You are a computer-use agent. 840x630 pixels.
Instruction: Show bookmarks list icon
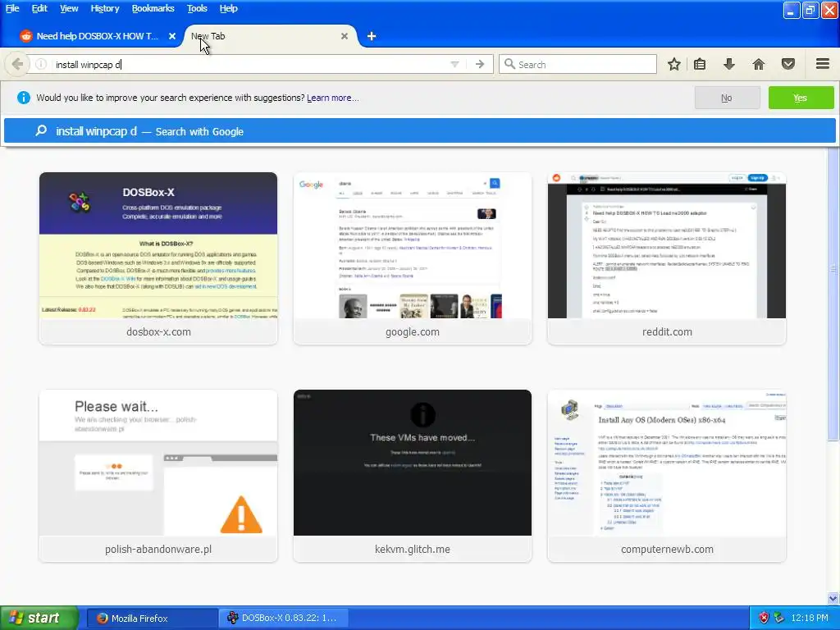(700, 64)
